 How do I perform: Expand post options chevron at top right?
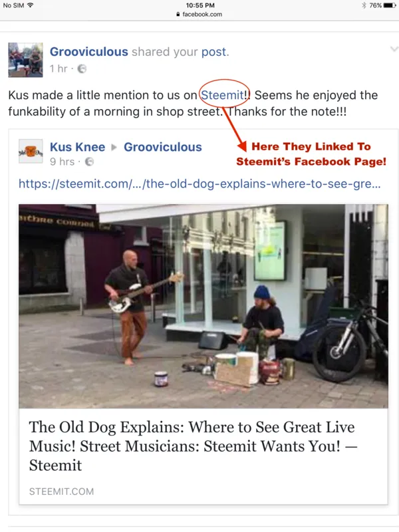(x=394, y=49)
